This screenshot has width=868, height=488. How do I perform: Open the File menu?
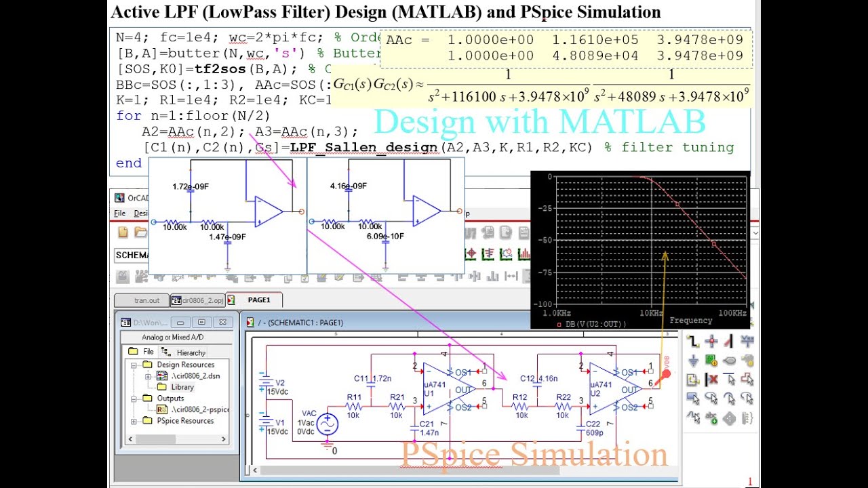click(x=119, y=213)
